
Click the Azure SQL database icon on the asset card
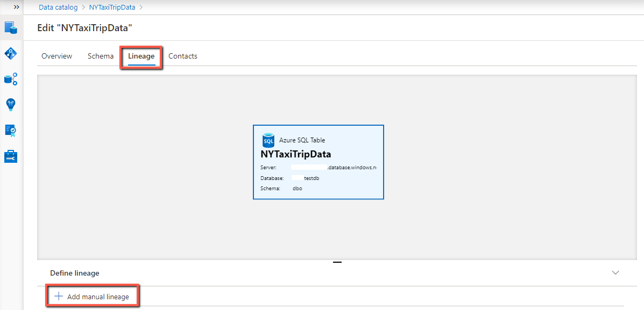coord(267,140)
